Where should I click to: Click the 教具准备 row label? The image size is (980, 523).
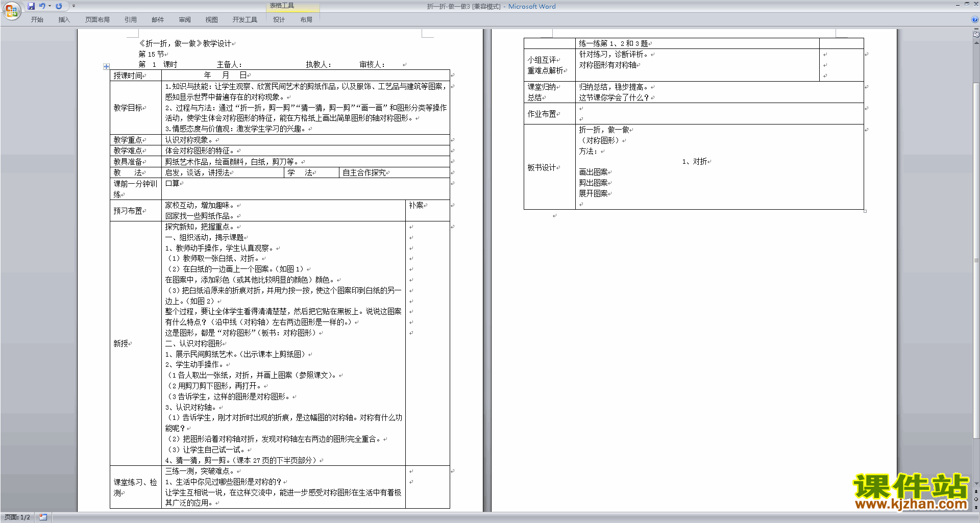pos(128,162)
